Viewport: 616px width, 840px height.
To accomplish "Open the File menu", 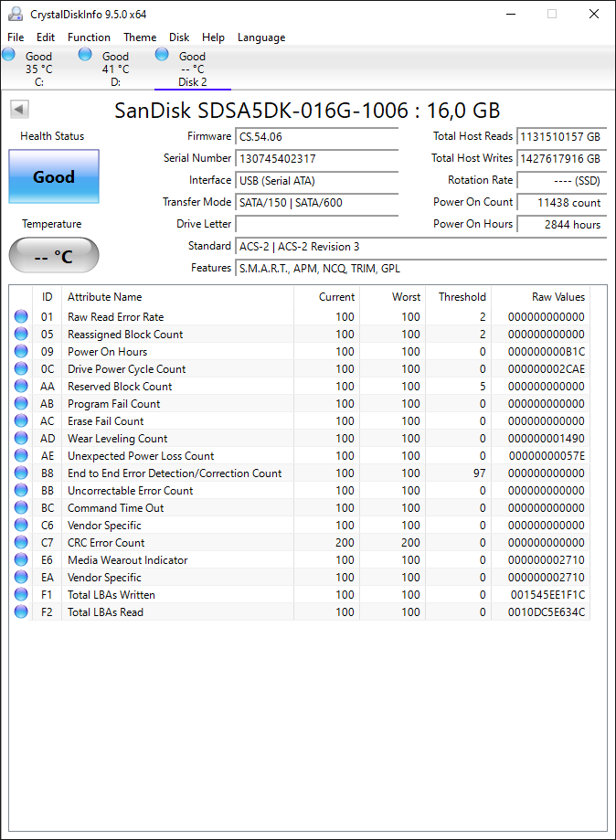I will pyautogui.click(x=16, y=37).
